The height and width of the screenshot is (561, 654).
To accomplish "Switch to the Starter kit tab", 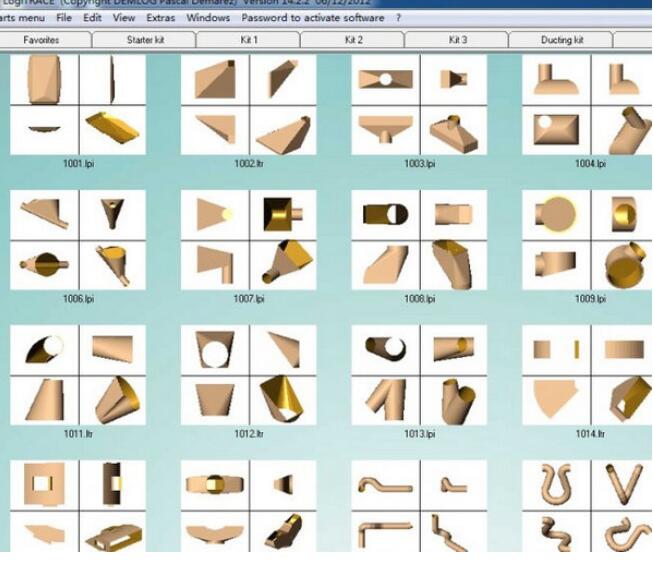I will (145, 40).
